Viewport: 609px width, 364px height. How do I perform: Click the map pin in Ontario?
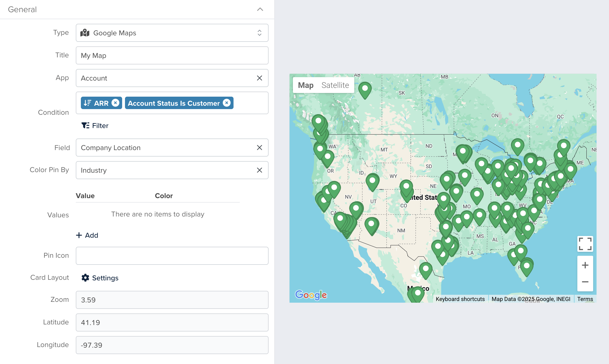[517, 147]
